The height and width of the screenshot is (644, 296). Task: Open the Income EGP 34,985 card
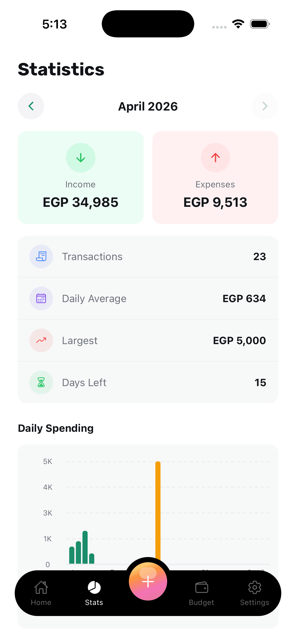81,178
